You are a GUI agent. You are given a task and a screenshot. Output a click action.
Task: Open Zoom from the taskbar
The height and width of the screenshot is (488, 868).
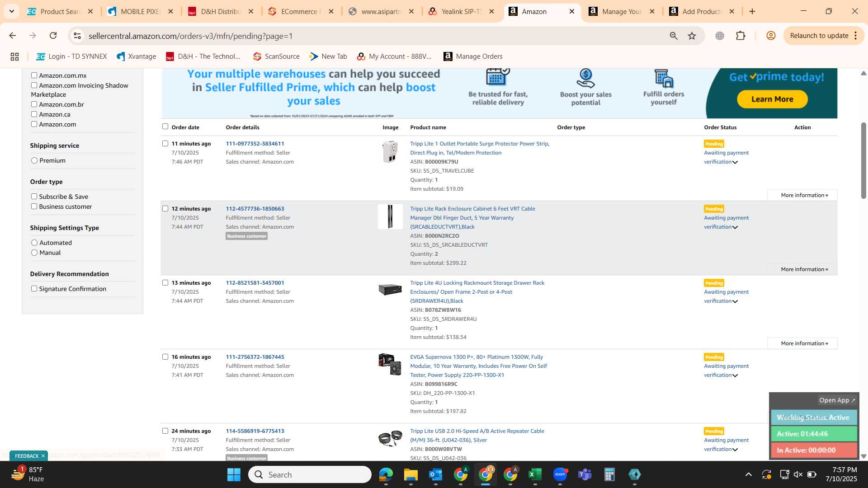click(560, 474)
